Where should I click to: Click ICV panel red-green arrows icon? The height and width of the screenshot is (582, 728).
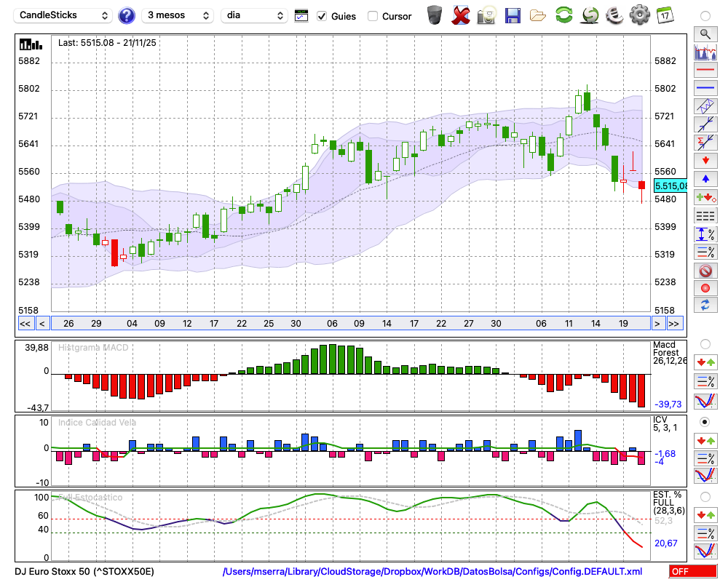tap(705, 441)
